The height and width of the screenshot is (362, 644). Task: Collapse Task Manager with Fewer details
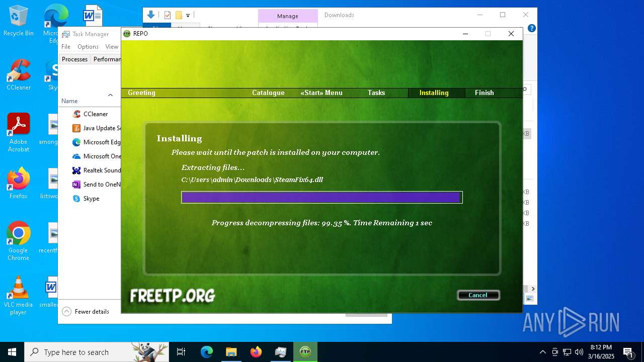[x=86, y=312]
